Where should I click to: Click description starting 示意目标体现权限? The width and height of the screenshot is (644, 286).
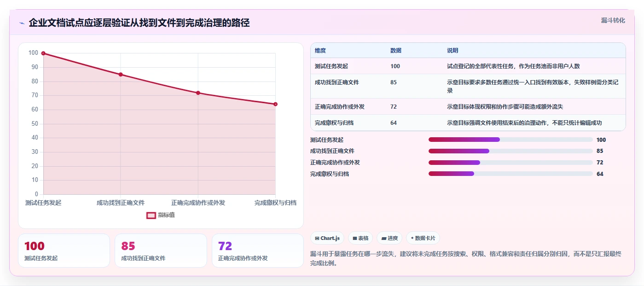505,107
